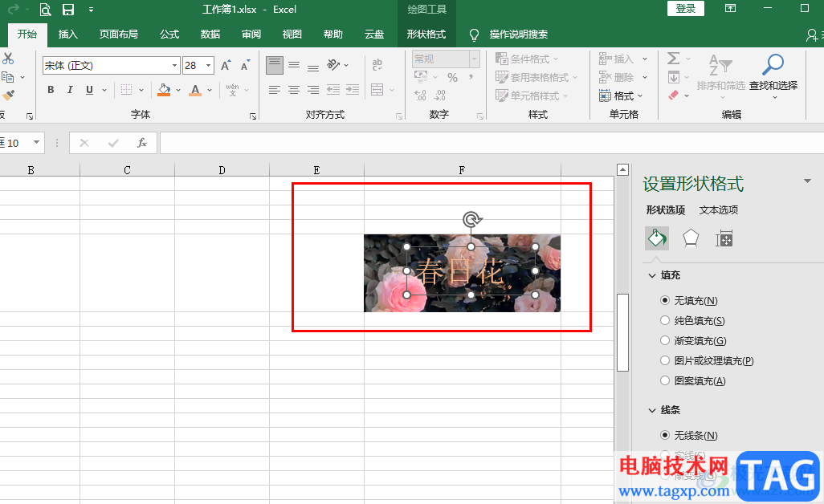
Task: Click the Wrap Text icon
Action: pyautogui.click(x=377, y=65)
